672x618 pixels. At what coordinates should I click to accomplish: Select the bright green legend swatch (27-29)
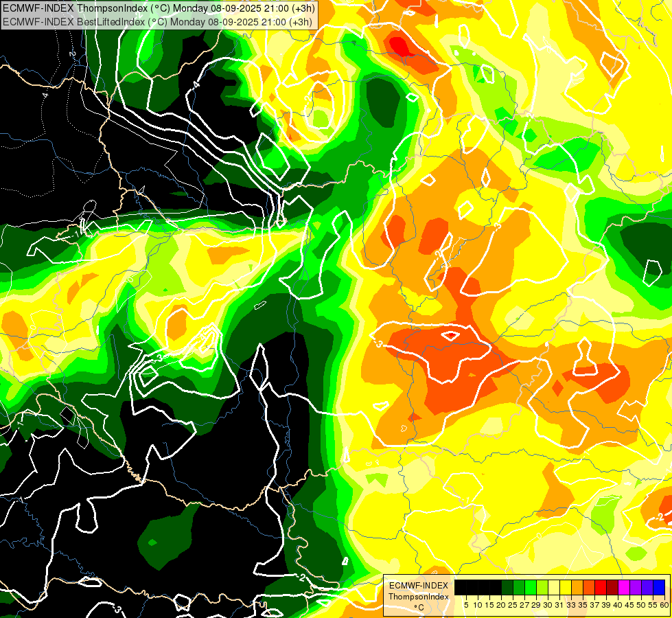(x=531, y=588)
